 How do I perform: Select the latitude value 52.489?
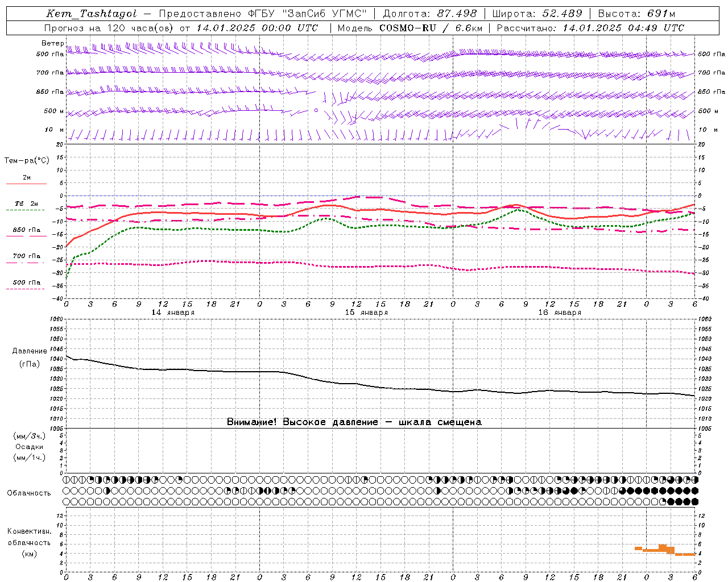(562, 14)
